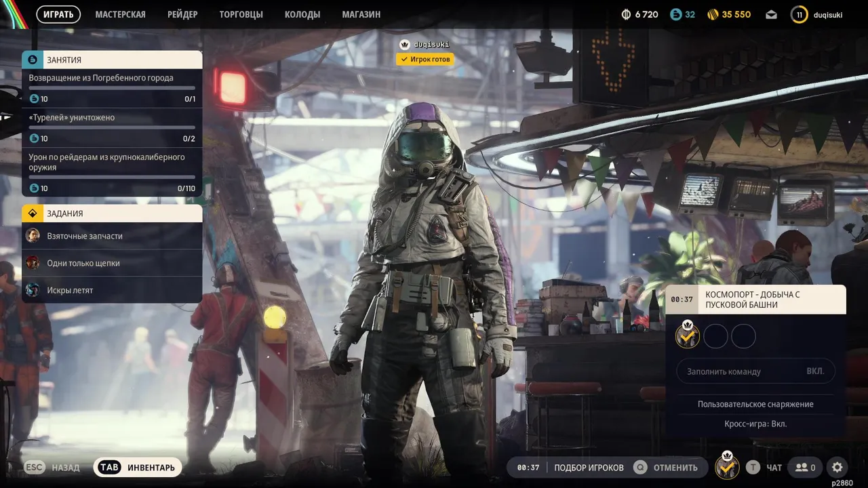
Task: Click the Игрок готов ready badge
Action: click(x=425, y=60)
